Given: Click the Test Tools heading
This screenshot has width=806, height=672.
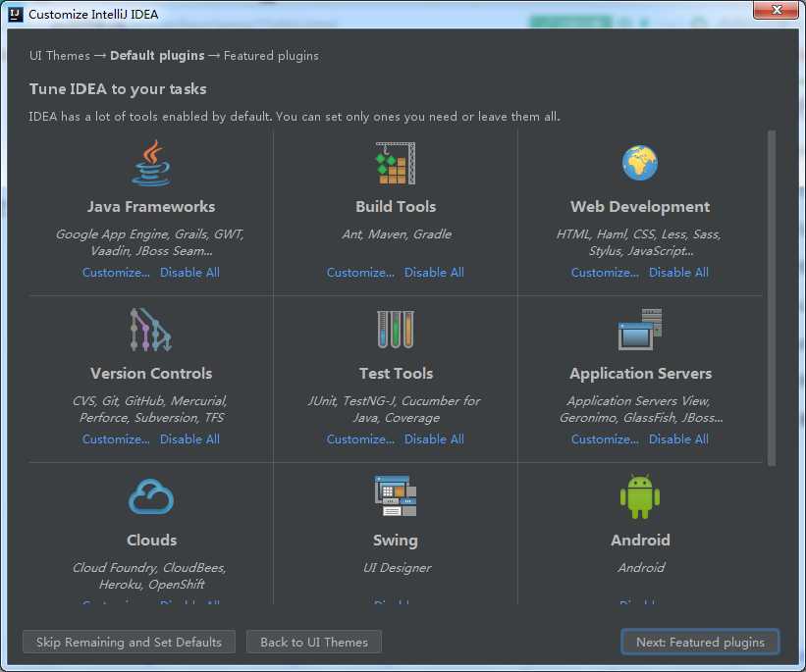Looking at the screenshot, I should pyautogui.click(x=396, y=373).
